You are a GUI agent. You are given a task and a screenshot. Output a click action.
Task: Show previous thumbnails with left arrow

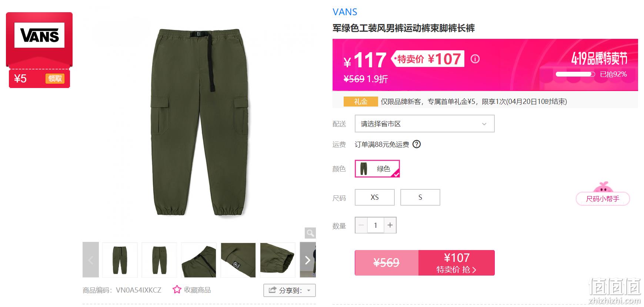click(x=91, y=260)
